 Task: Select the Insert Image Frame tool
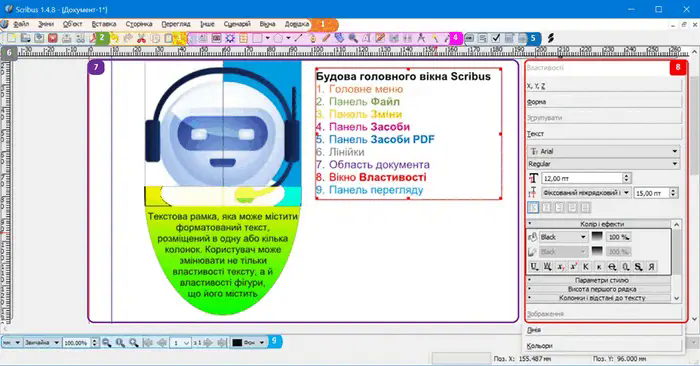pos(217,38)
